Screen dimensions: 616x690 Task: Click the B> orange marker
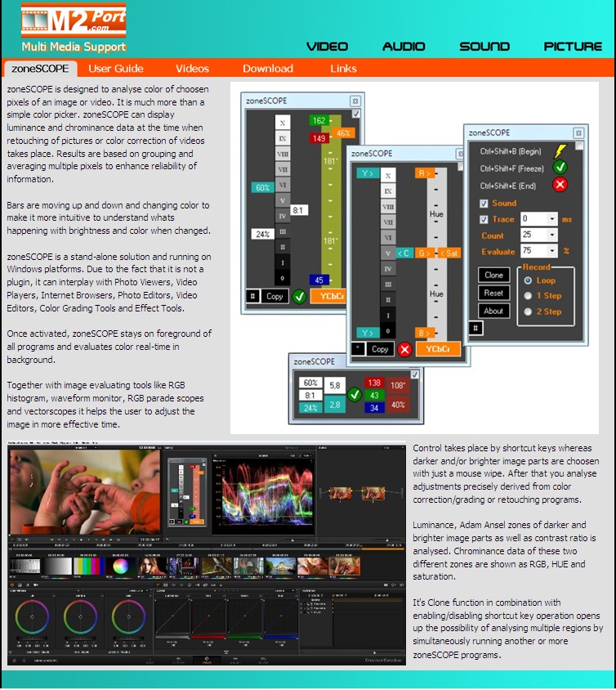pos(425,333)
